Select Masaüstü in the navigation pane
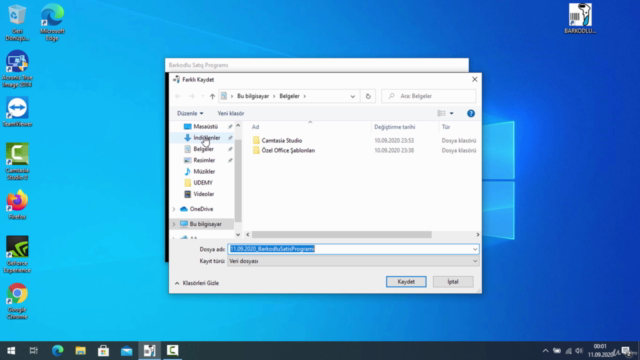Screen dimensions: 640x360 tap(205, 127)
